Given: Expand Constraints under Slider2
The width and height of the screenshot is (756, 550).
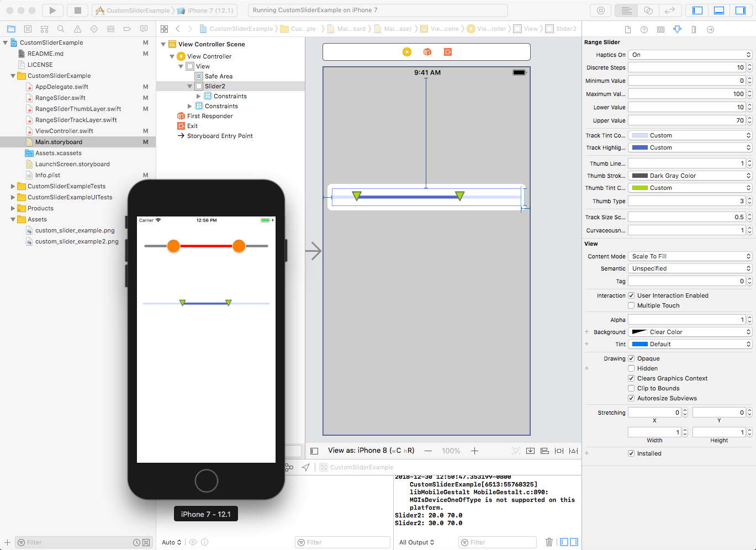Looking at the screenshot, I should (x=198, y=96).
